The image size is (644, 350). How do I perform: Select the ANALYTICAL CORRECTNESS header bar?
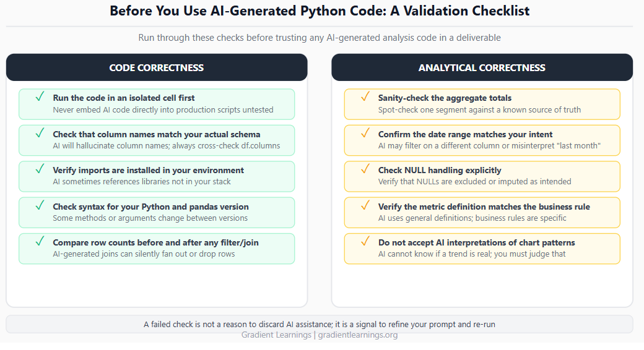coord(482,67)
